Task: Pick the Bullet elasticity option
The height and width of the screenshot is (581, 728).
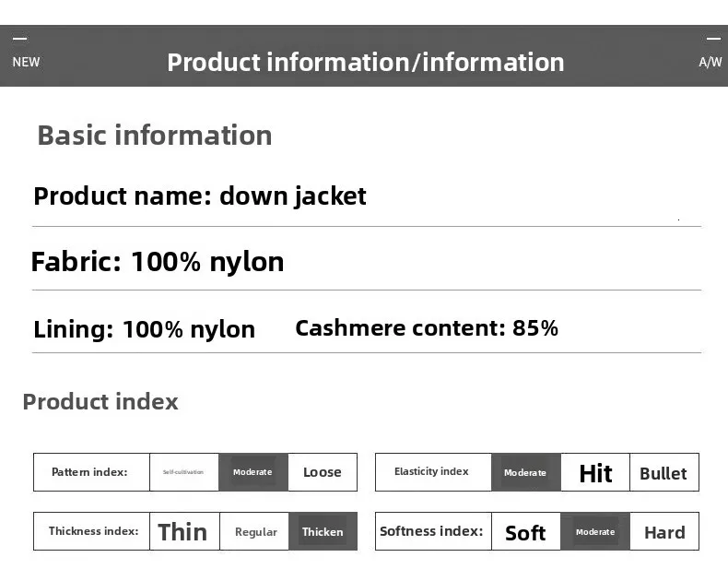Action: tap(663, 473)
